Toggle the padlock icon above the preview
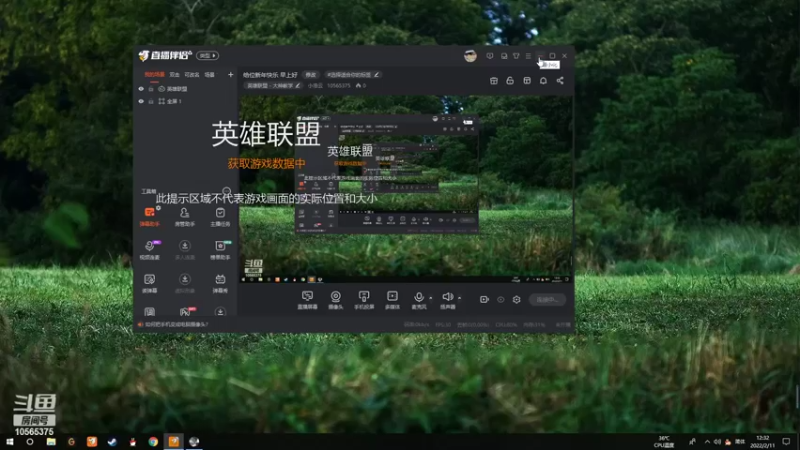Screen dimensions: 800x450 [510, 81]
